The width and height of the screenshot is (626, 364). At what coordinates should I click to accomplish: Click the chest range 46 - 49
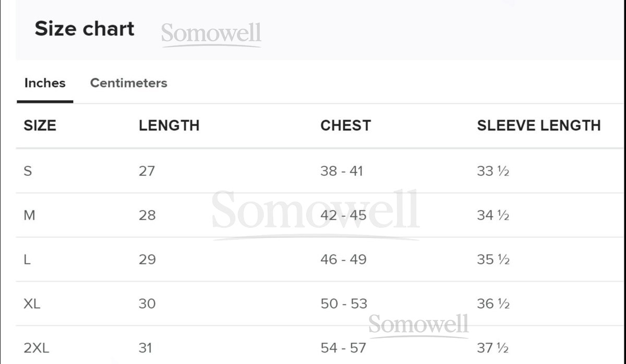343,260
